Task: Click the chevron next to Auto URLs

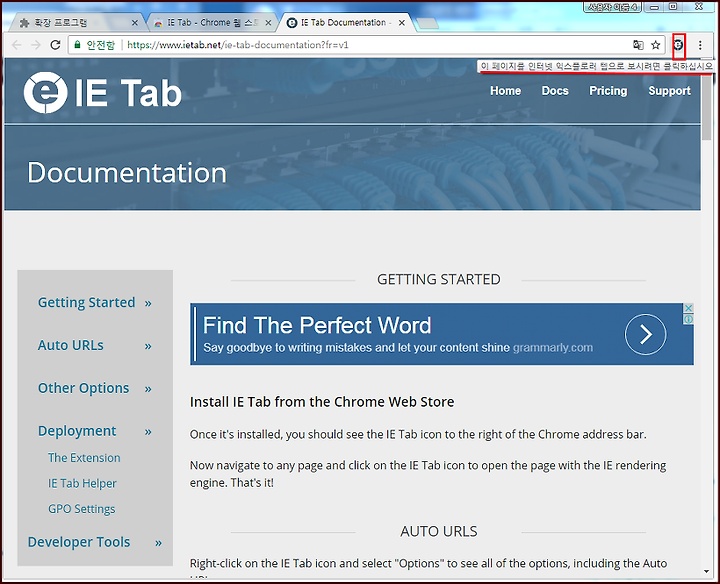Action: click(x=148, y=346)
